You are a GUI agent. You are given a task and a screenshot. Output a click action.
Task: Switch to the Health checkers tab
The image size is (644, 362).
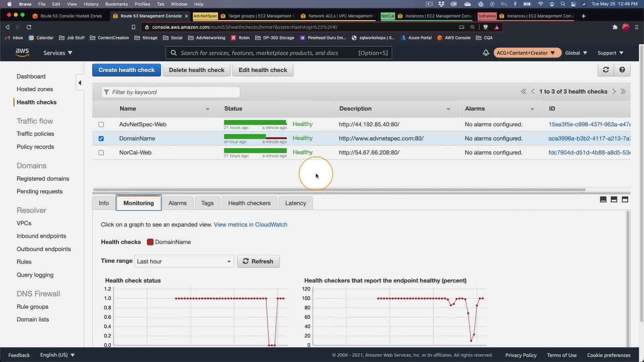tap(249, 203)
